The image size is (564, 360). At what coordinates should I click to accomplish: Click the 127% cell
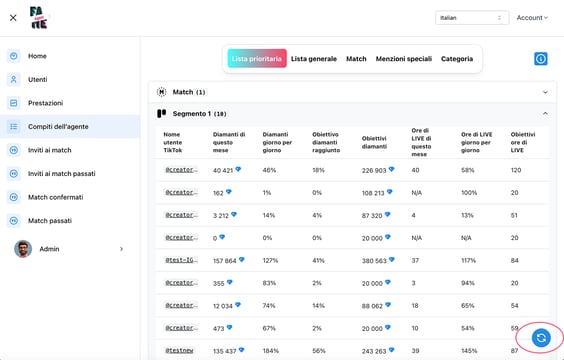[270, 260]
